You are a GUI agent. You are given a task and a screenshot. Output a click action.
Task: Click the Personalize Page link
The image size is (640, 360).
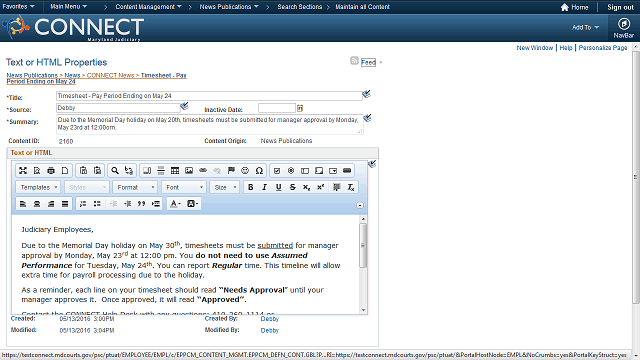click(603, 48)
